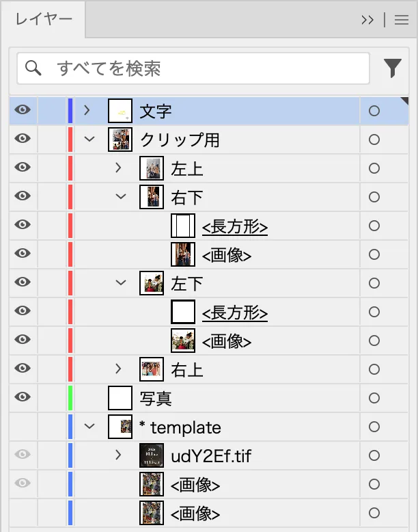Click the layer filter funnel icon
This screenshot has height=532, width=418.
pyautogui.click(x=392, y=68)
